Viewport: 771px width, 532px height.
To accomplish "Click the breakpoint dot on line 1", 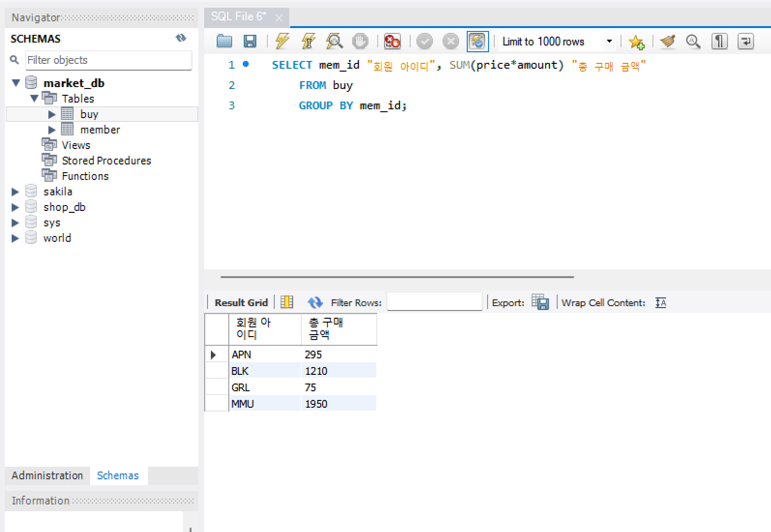I will (x=246, y=64).
